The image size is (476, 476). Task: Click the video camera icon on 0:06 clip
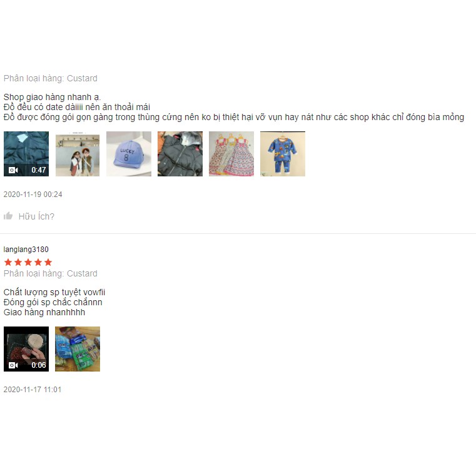tap(13, 365)
